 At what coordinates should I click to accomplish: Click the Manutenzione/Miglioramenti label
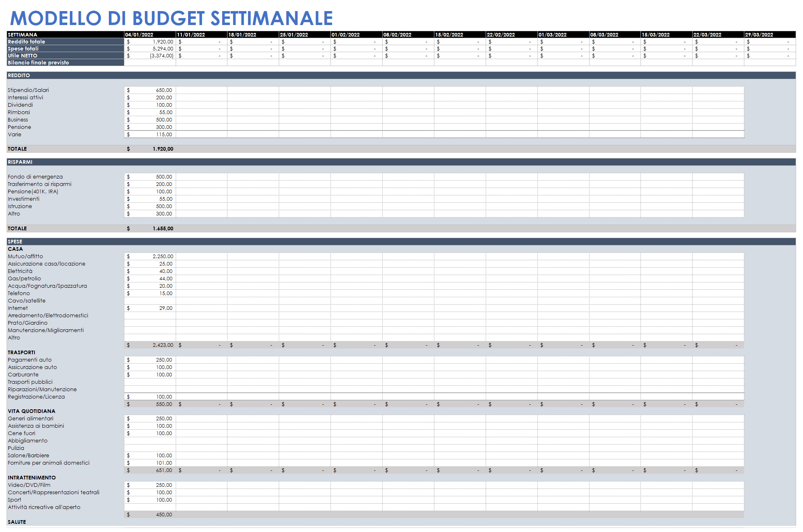(46, 330)
